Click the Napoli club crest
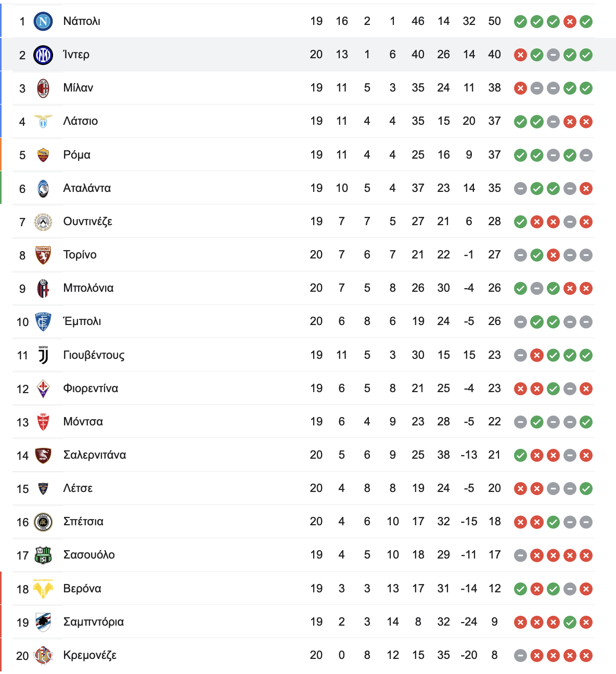 coord(43,21)
